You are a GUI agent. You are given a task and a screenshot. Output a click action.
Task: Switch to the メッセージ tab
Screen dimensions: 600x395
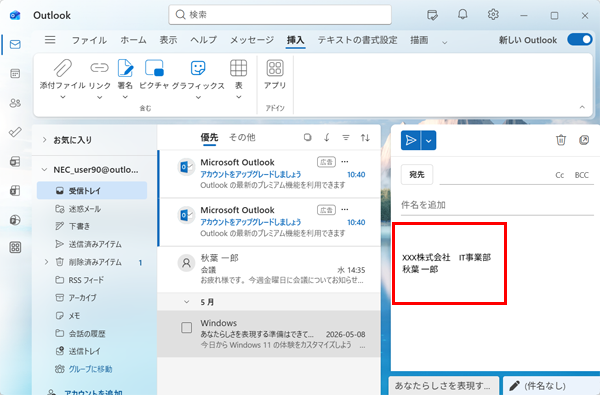point(252,40)
